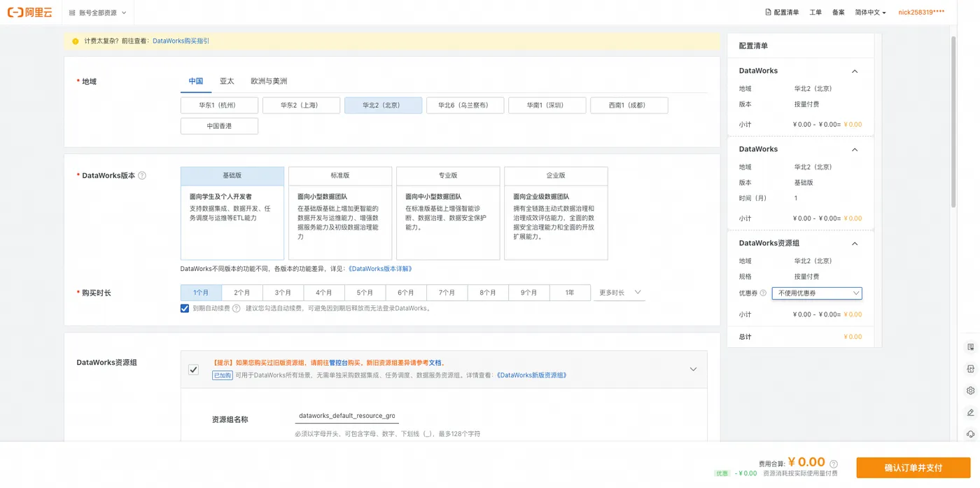Click the help icon beside 费用合计 price

click(834, 463)
